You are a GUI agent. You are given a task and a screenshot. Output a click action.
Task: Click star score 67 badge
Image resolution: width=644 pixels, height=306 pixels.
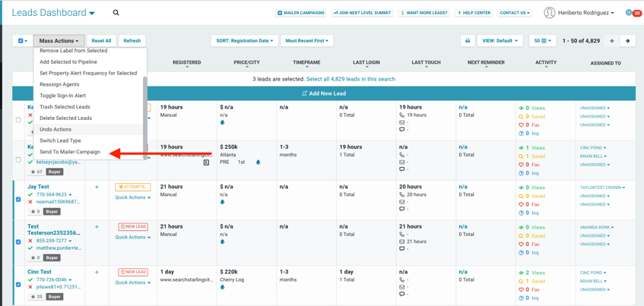tap(36, 172)
